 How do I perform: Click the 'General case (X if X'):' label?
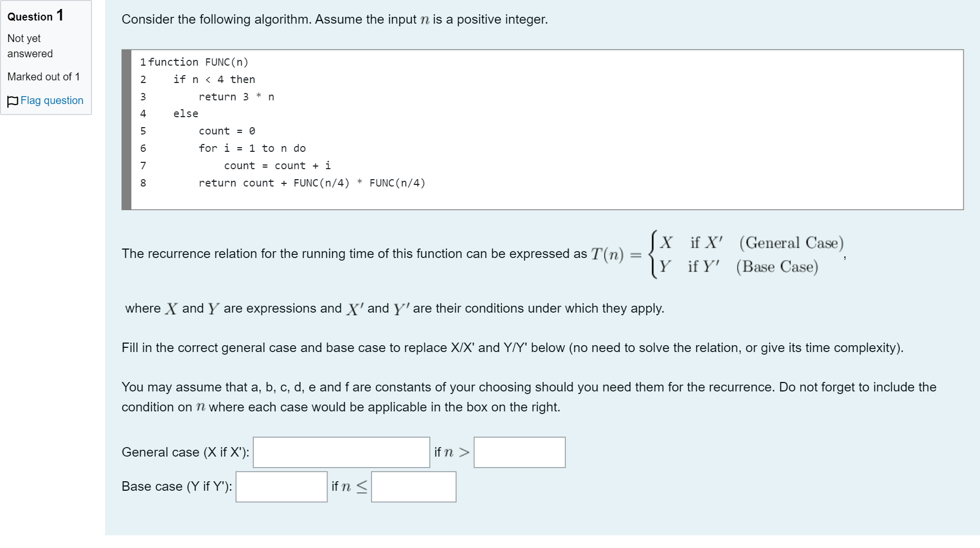point(185,452)
